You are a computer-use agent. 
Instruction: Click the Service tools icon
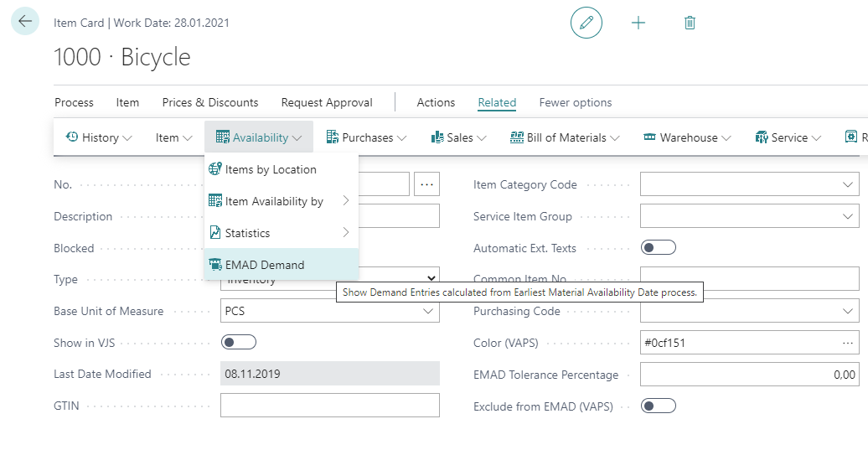[762, 137]
